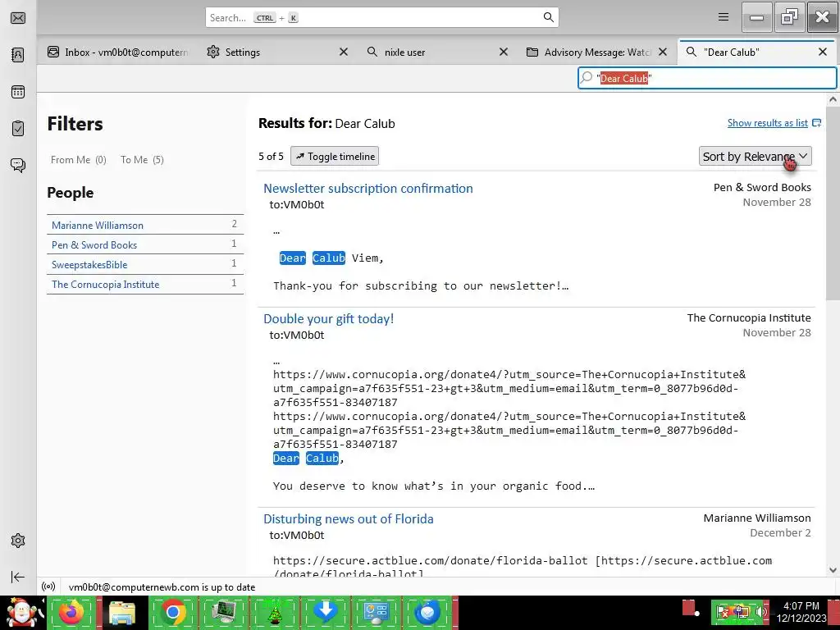The height and width of the screenshot is (630, 840).
Task: Open the Chat sidebar icon
Action: click(x=18, y=165)
